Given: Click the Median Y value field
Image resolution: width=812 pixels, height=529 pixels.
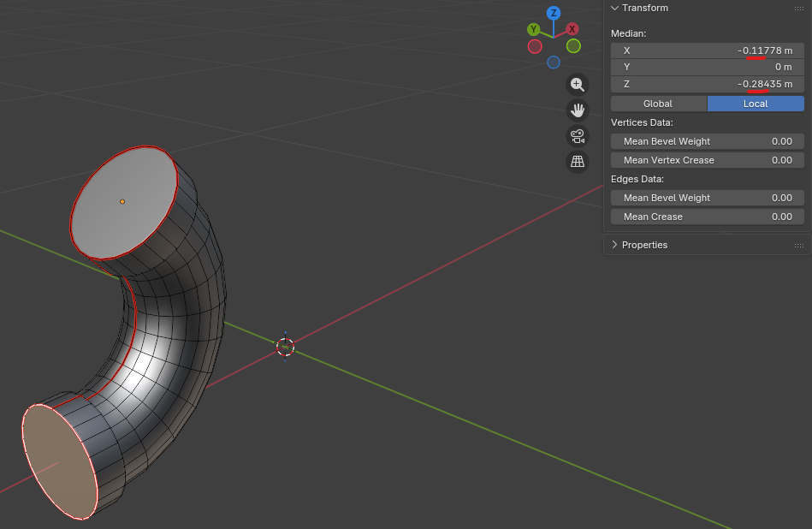Looking at the screenshot, I should pyautogui.click(x=707, y=67).
